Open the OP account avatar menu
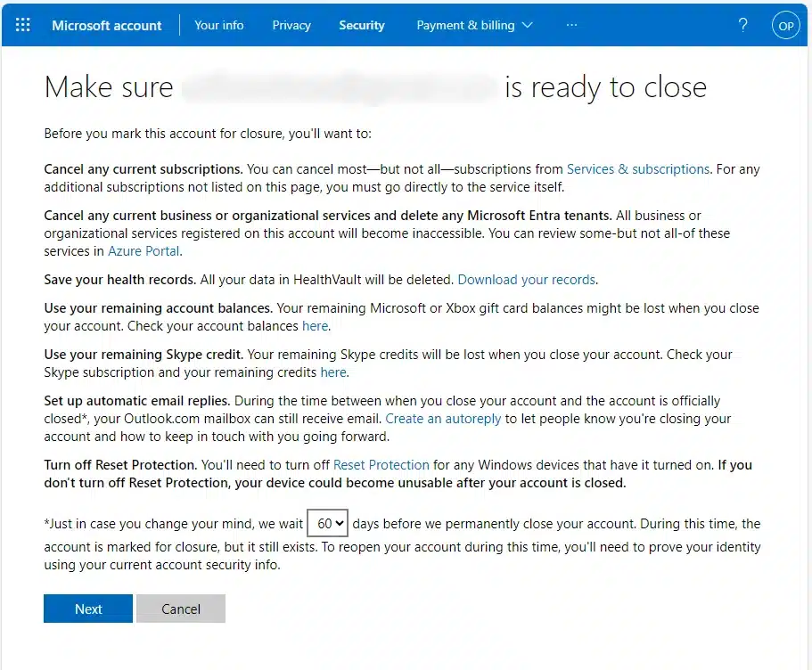This screenshot has height=670, width=812. click(x=785, y=25)
